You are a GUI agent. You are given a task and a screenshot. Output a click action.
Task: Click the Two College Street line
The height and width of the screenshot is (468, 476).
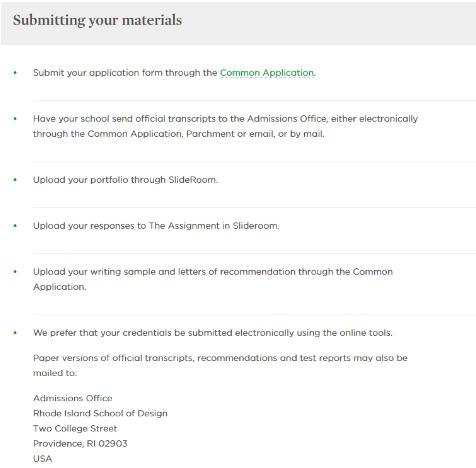75,429
